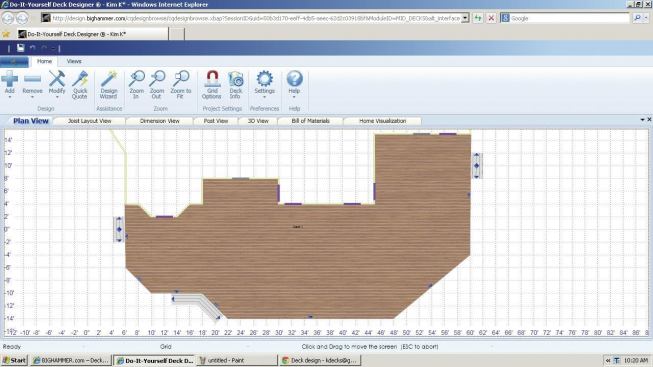Click the Zoom Out magnifier
This screenshot has height=367, width=653.
157,85
